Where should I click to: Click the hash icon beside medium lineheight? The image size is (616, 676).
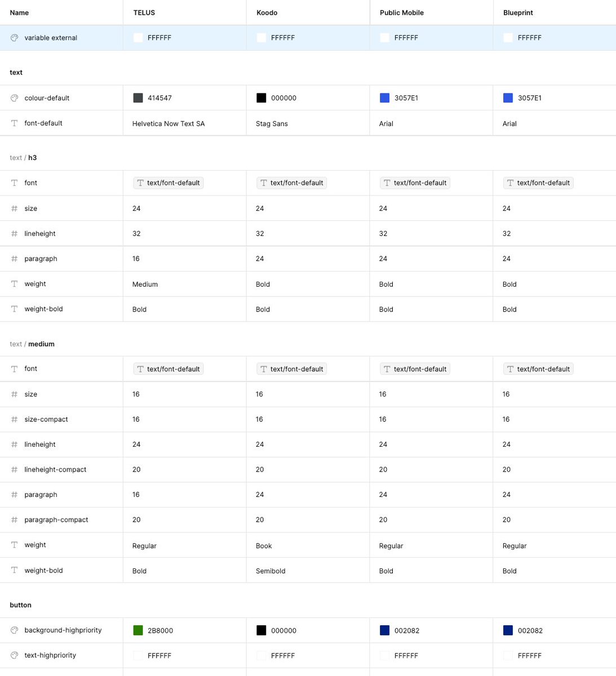[x=15, y=444]
